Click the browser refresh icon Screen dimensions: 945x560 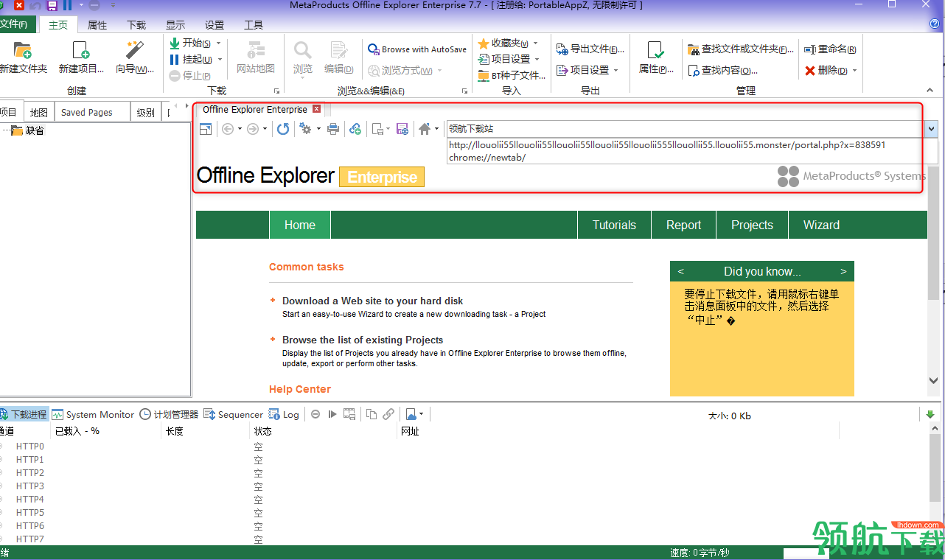click(x=283, y=129)
